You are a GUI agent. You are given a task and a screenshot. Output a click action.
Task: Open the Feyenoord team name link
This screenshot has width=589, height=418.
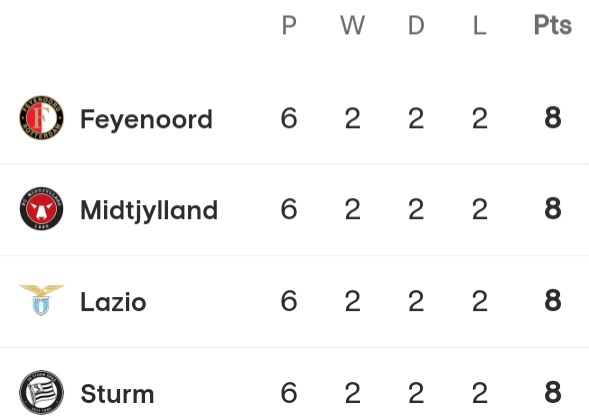(x=146, y=119)
